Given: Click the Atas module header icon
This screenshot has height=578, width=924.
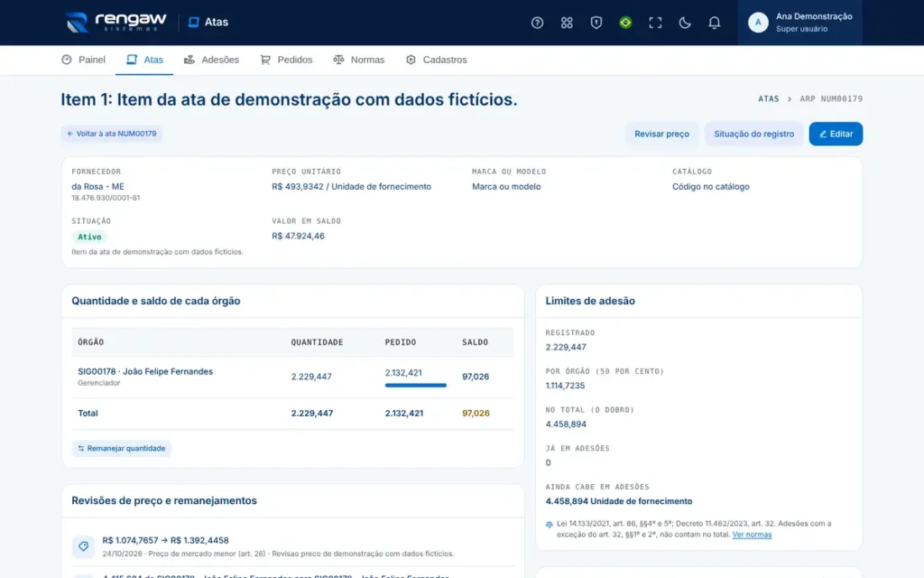Looking at the screenshot, I should (x=193, y=23).
